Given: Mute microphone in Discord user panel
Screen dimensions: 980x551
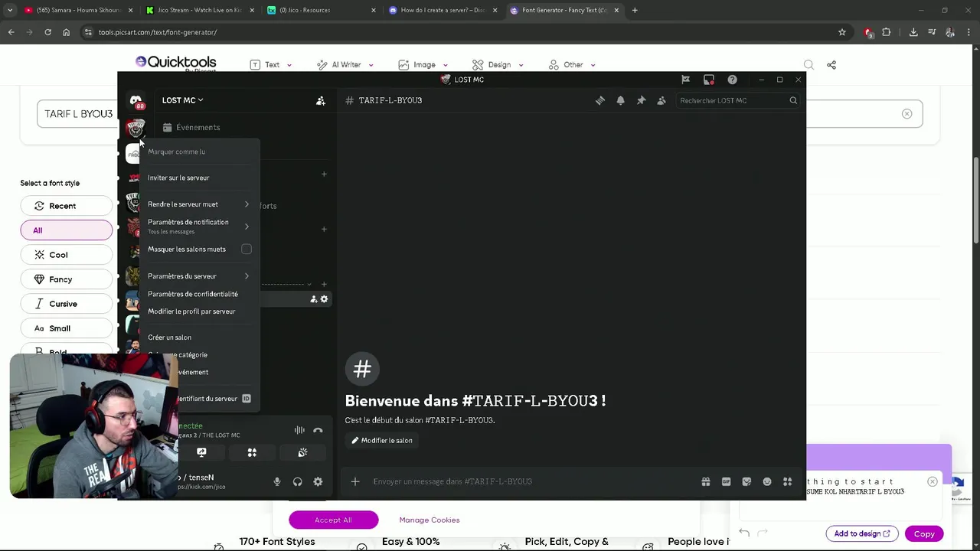Looking at the screenshot, I should (x=277, y=481).
